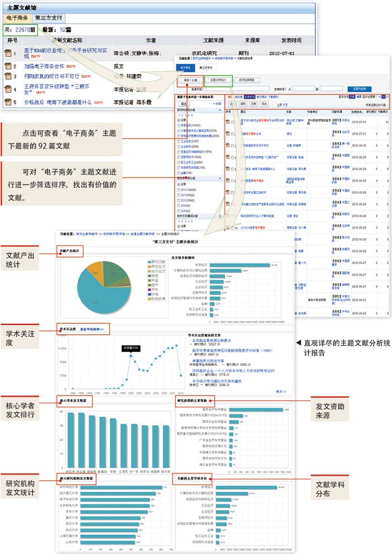392x554 pixels.
Task: Open the document icon in row 1
Action: (x=8, y=53)
